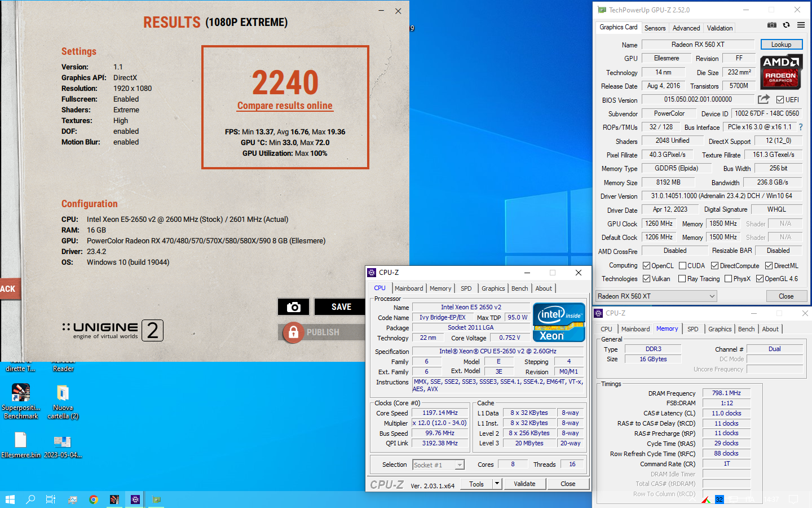Click the Superposition camera screenshot button

point(293,306)
